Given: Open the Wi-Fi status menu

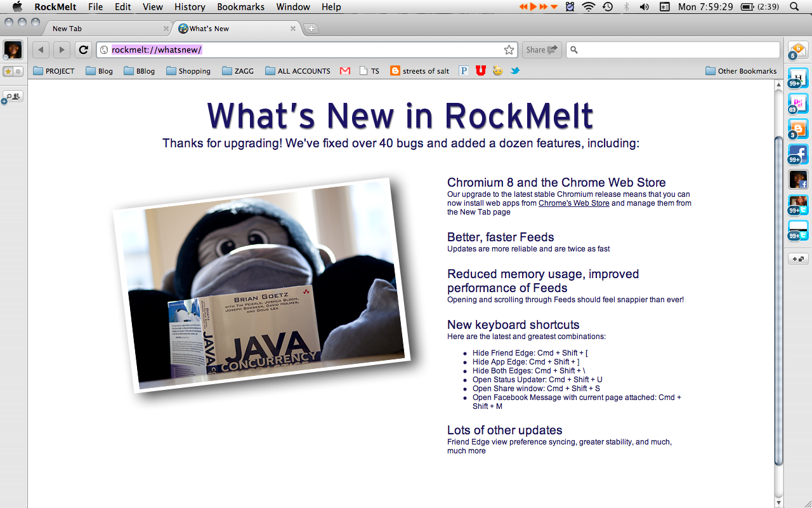Looking at the screenshot, I should click(588, 7).
